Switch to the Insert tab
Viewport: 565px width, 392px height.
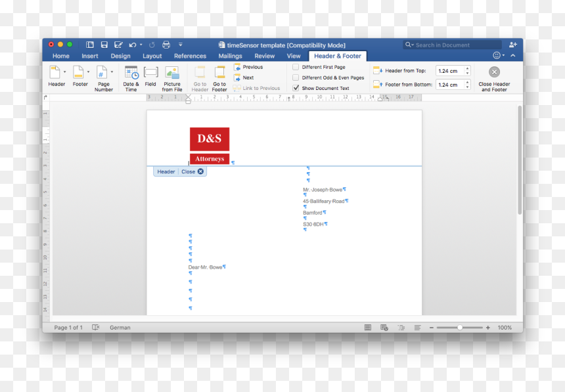(90, 56)
